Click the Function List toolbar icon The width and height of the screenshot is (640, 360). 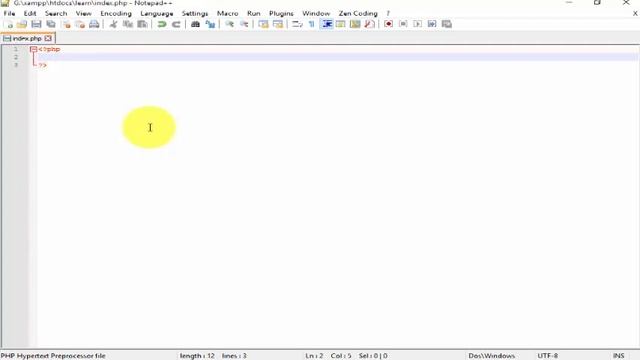point(369,24)
